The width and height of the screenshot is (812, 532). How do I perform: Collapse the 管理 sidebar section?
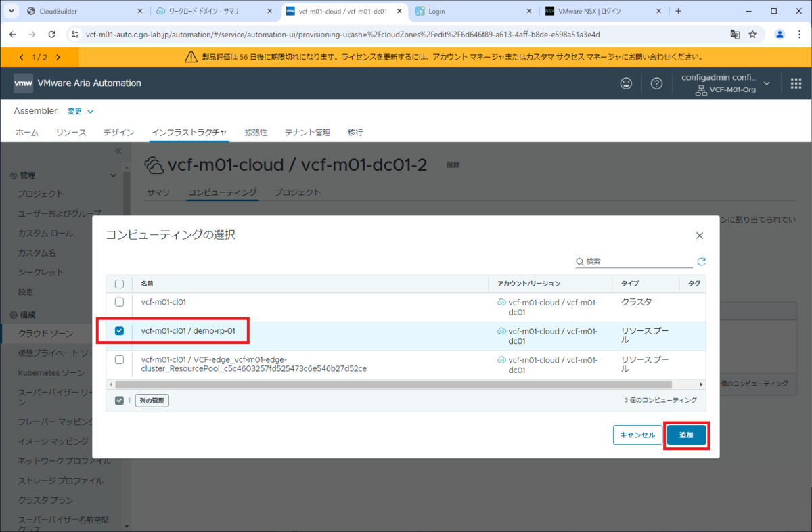click(x=113, y=175)
